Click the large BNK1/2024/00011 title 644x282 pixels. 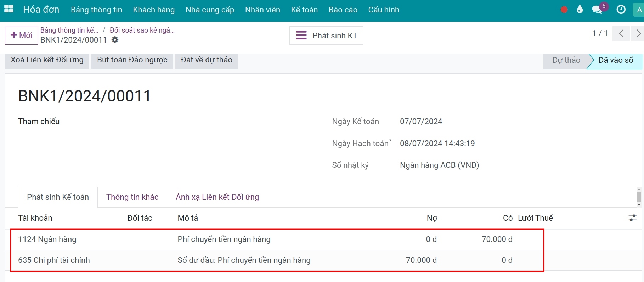pyautogui.click(x=85, y=96)
